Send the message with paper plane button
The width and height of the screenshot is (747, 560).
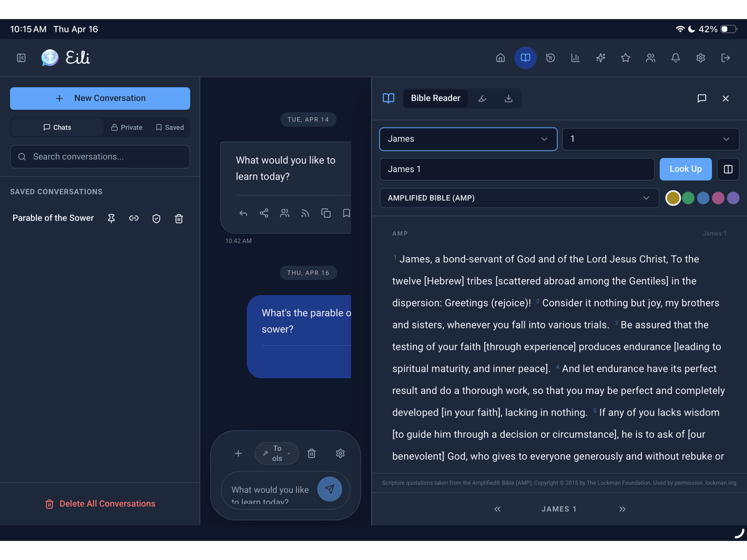click(x=329, y=489)
